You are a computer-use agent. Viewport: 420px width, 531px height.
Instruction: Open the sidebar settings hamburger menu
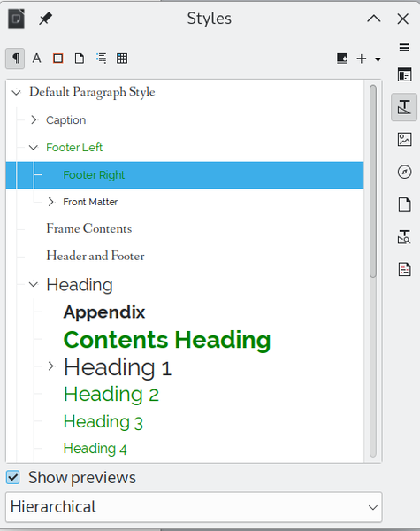pos(404,48)
